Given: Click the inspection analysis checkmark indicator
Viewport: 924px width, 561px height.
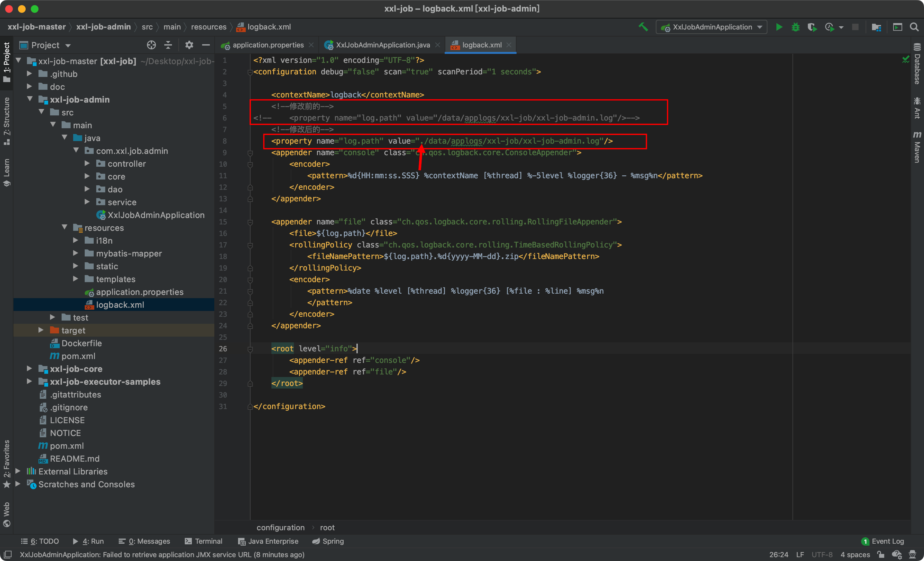Looking at the screenshot, I should pos(906,59).
